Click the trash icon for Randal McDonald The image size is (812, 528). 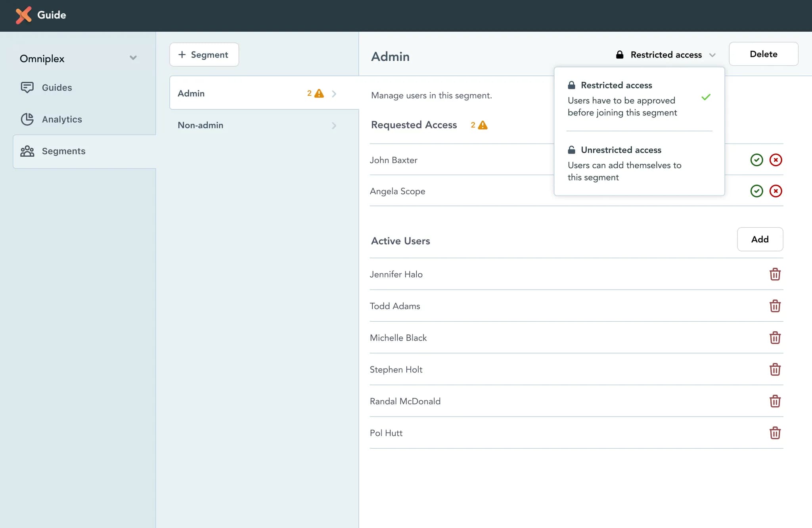774,401
